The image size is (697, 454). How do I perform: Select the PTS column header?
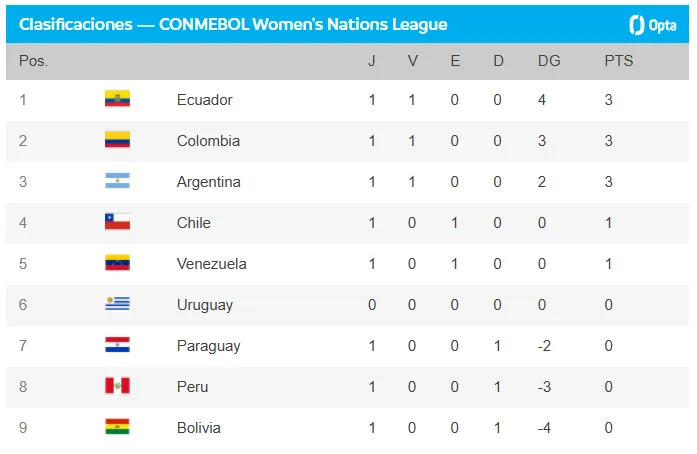(x=618, y=61)
